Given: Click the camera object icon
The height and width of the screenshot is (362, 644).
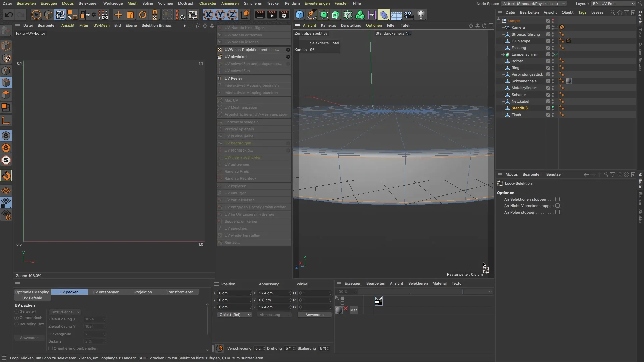Looking at the screenshot, I should tap(408, 15).
